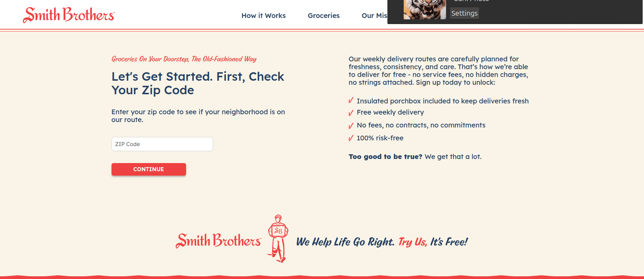Open the partially hidden Our Mission menu item

point(374,16)
